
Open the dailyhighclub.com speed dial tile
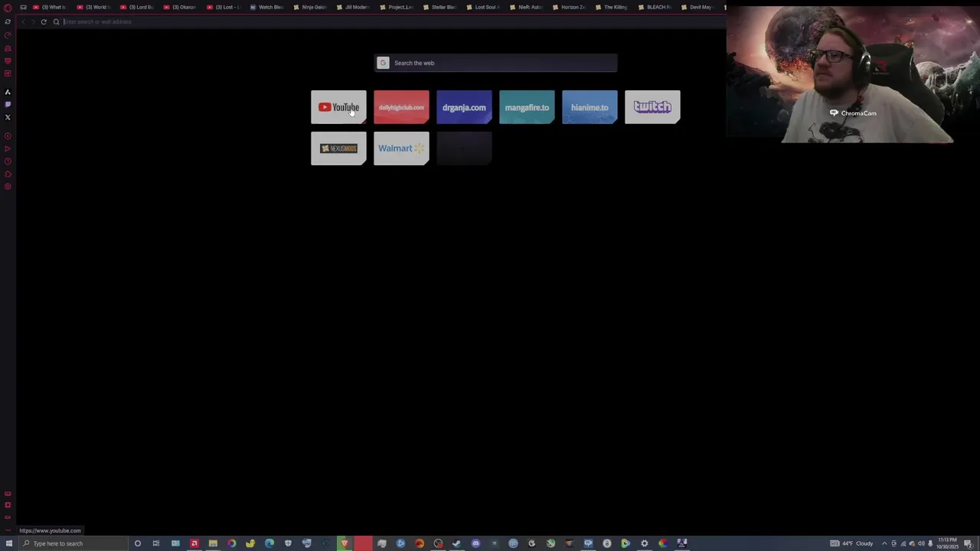pos(401,107)
